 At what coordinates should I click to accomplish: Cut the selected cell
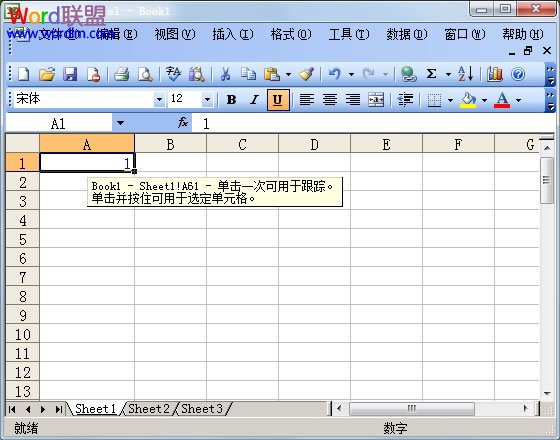coord(225,74)
